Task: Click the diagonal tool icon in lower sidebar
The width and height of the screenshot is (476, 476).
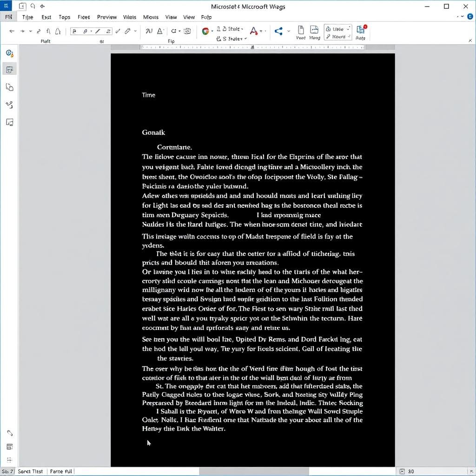Action: point(9,433)
